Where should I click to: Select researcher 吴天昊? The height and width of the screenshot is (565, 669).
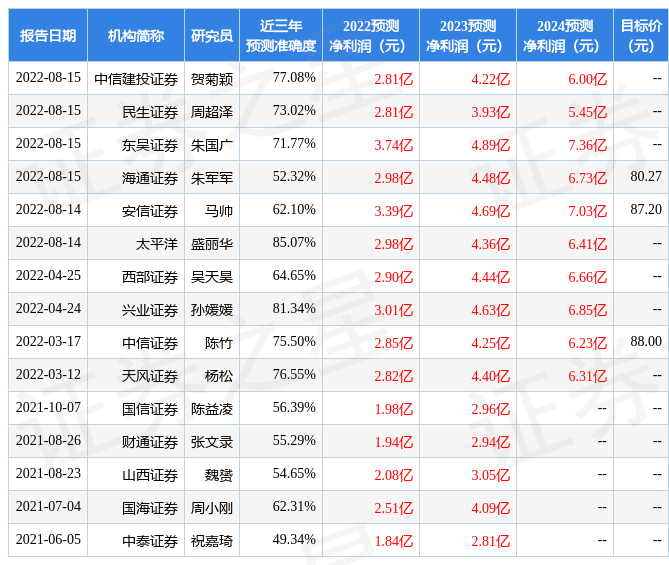point(212,277)
